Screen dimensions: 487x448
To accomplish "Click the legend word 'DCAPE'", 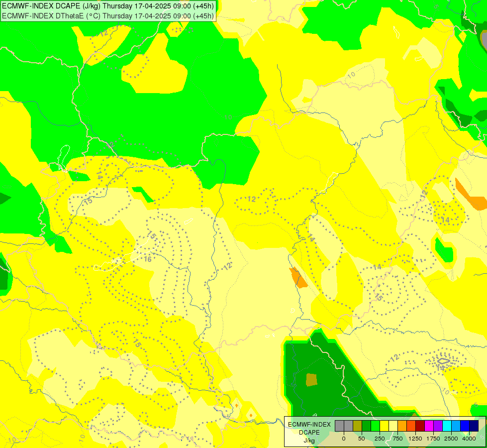I will (309, 433).
